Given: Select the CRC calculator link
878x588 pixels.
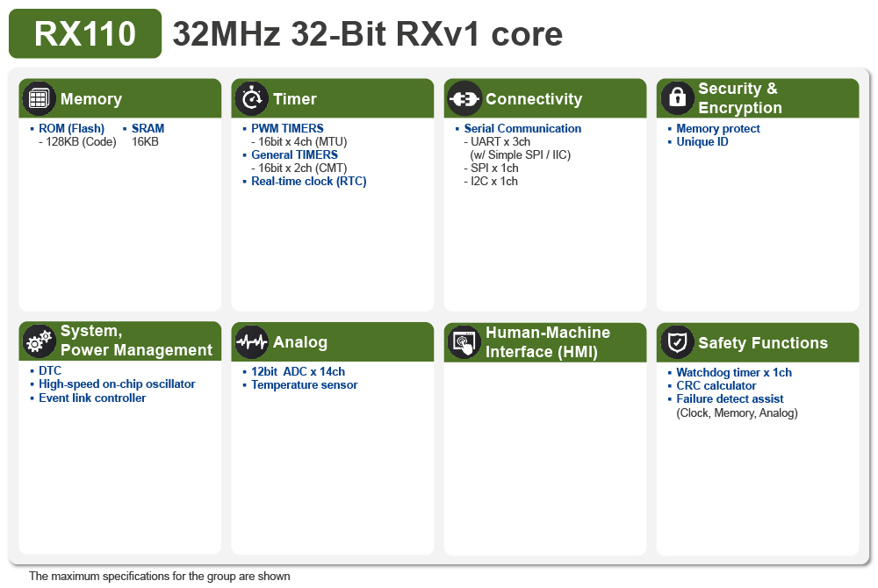Looking at the screenshot, I should (715, 385).
